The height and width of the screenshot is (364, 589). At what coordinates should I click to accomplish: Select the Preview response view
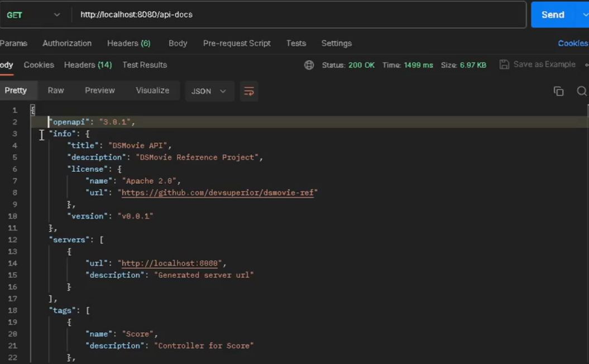click(x=100, y=90)
